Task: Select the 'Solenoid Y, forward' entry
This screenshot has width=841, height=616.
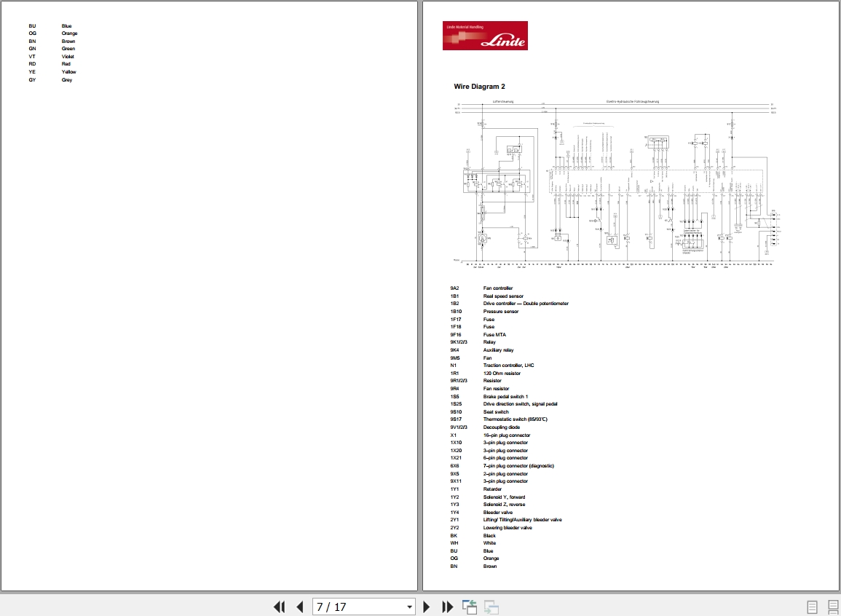Action: pos(504,497)
